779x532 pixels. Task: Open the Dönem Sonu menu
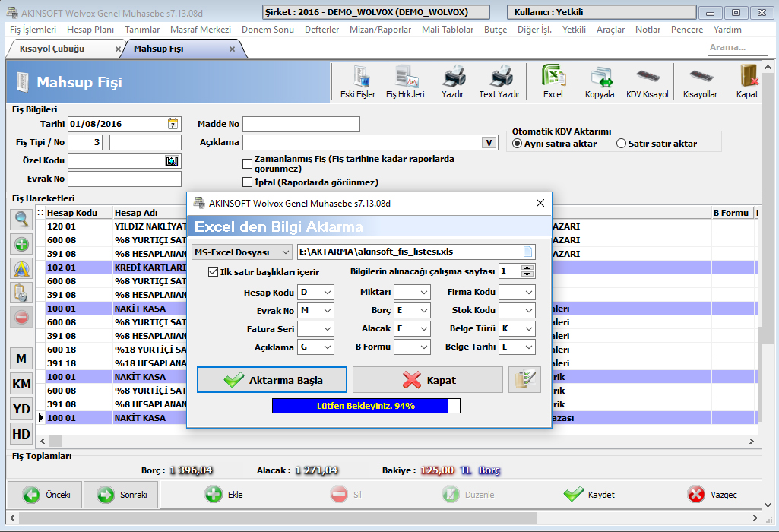pos(268,30)
